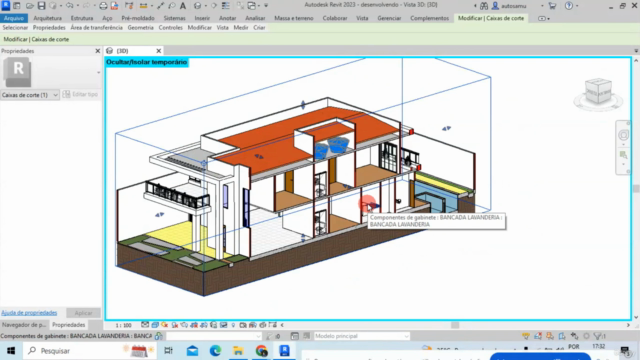Click the section box top control arrow above the roof
The image size is (640, 360).
click(x=303, y=105)
